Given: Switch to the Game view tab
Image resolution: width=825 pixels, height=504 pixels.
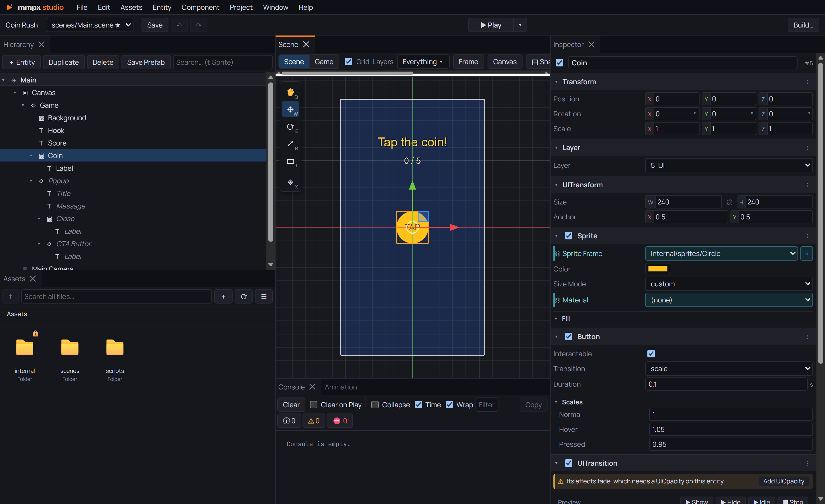Looking at the screenshot, I should coord(324,62).
